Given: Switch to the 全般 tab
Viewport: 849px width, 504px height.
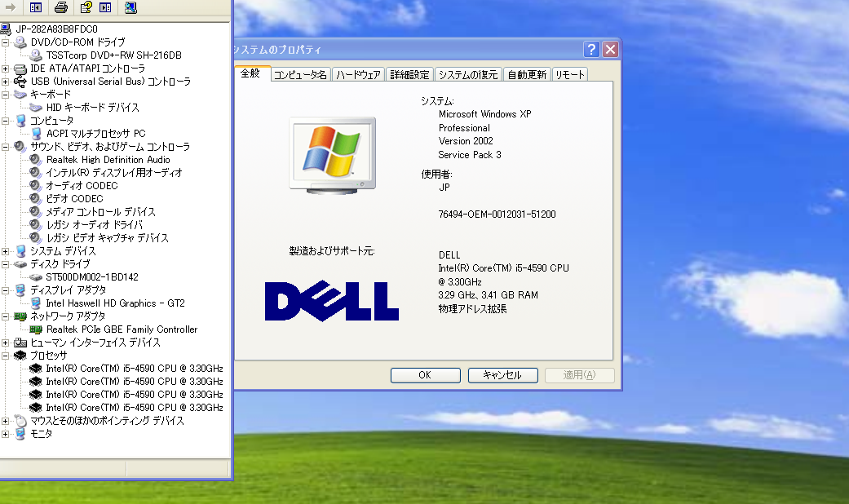Looking at the screenshot, I should tap(250, 73).
